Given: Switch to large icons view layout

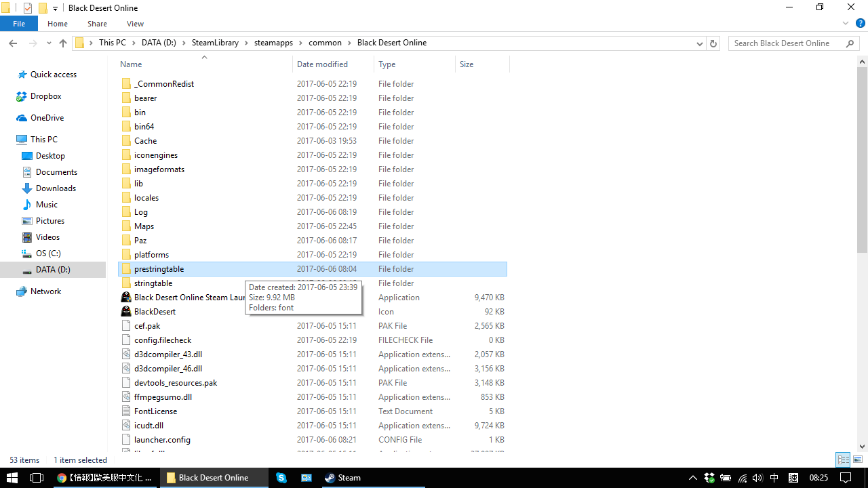Looking at the screenshot, I should click(x=856, y=460).
